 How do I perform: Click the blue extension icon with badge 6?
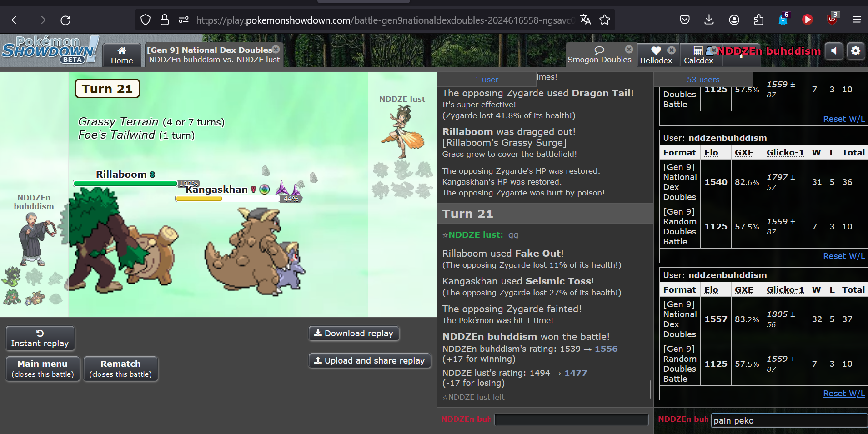point(783,19)
